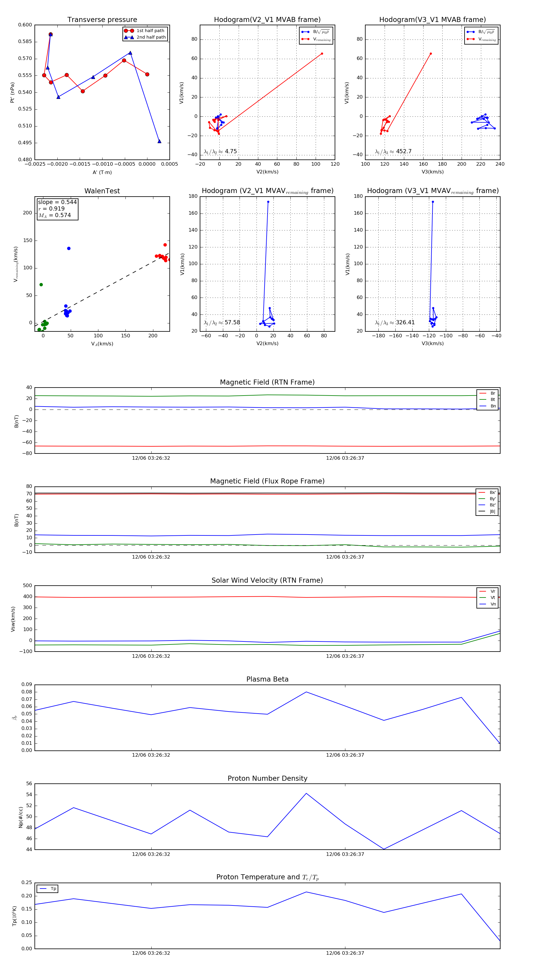The height and width of the screenshot is (980, 535).
Task: Click the 03:26:32 tick label under Plasma Beta
Action: pos(151,755)
